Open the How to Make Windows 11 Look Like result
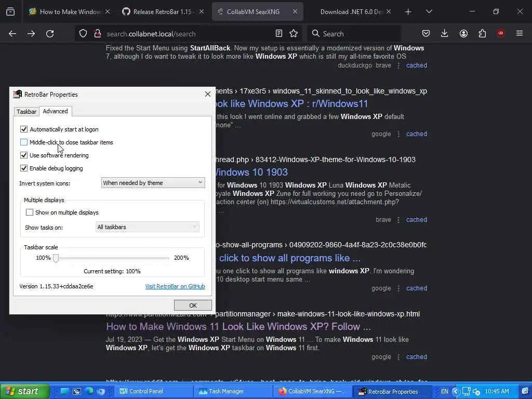Viewport: 532px width, 399px height. [238, 326]
